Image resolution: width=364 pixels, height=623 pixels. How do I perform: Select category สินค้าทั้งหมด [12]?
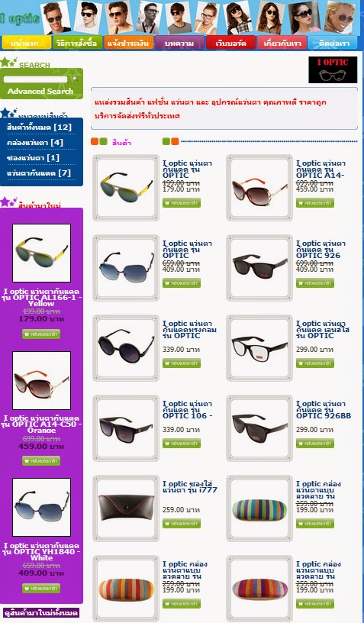pyautogui.click(x=39, y=128)
